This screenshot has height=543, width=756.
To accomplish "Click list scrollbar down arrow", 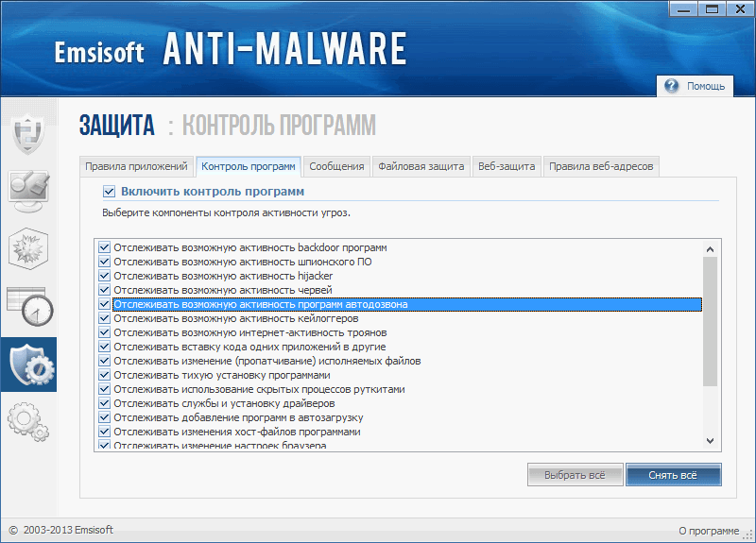I will (710, 440).
